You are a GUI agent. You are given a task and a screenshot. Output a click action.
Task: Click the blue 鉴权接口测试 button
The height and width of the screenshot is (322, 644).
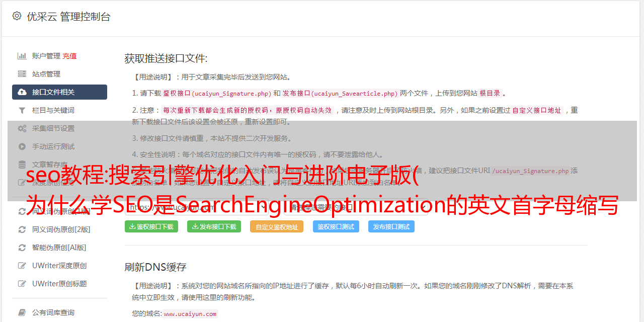tap(336, 226)
